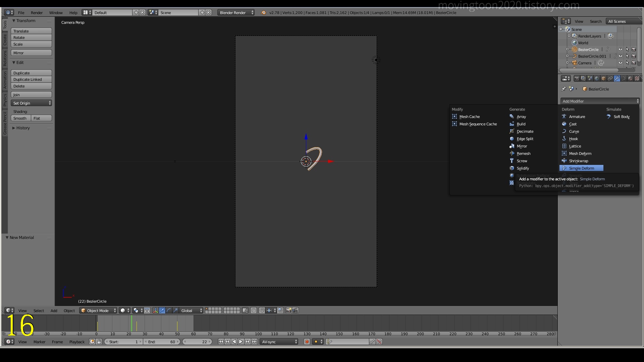Screen dimensions: 644x362
Task: Click the OpenGL render image camera icon
Action: [288, 310]
